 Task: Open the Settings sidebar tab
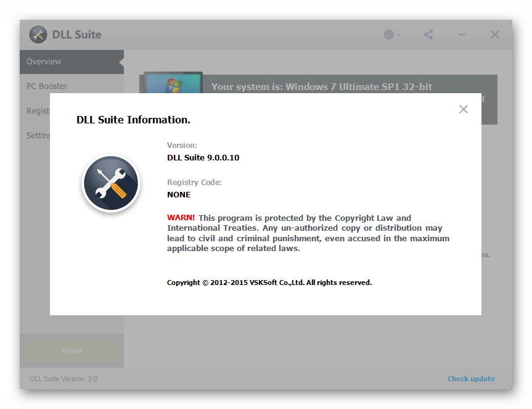pyautogui.click(x=35, y=136)
